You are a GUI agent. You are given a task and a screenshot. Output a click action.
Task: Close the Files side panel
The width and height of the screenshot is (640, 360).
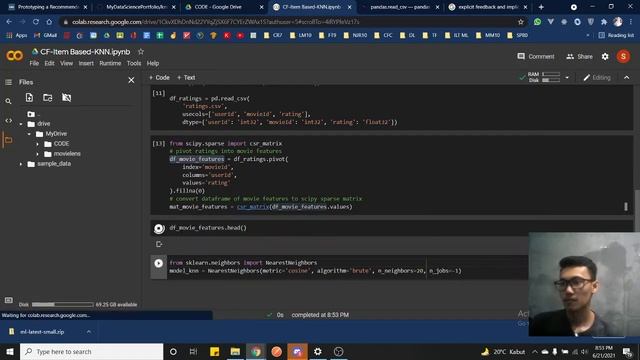[x=131, y=80]
